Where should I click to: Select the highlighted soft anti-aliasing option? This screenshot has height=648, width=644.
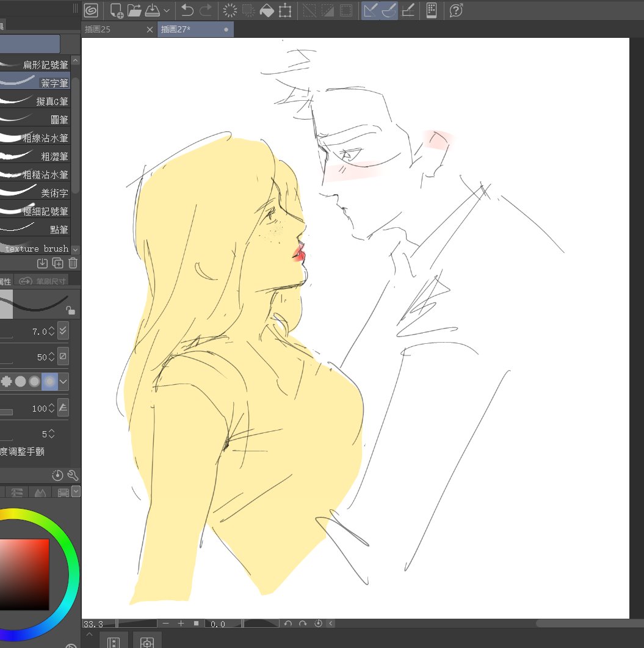49,382
